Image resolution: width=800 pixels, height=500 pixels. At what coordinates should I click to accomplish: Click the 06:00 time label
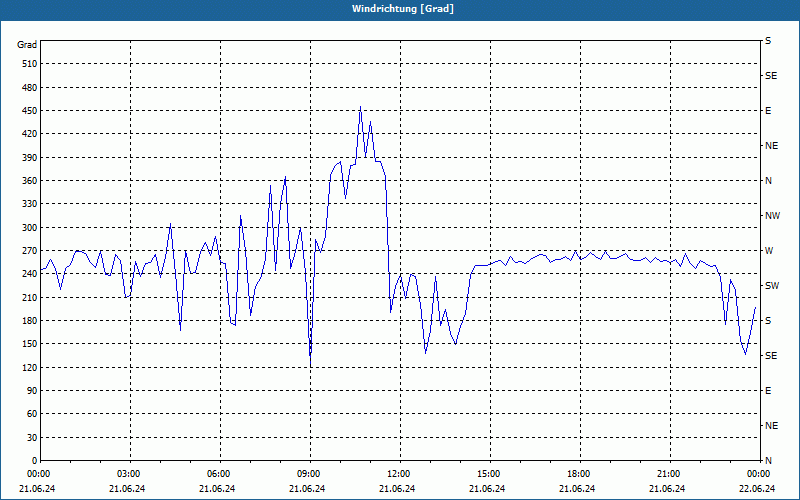tap(218, 474)
